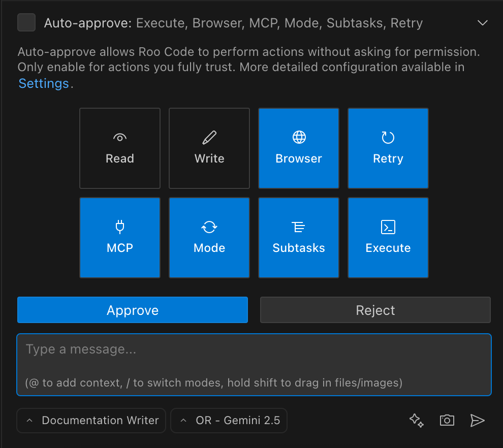Send the message with the paper plane icon

point(478,421)
